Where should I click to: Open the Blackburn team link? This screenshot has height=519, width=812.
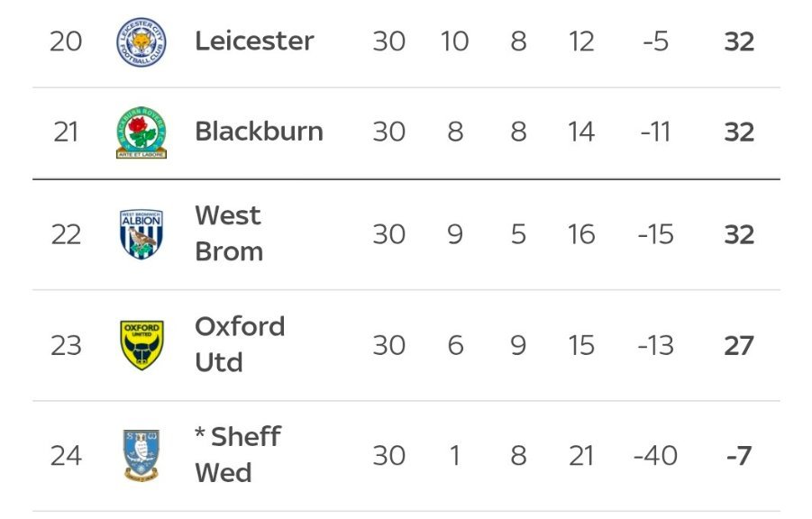click(x=259, y=132)
